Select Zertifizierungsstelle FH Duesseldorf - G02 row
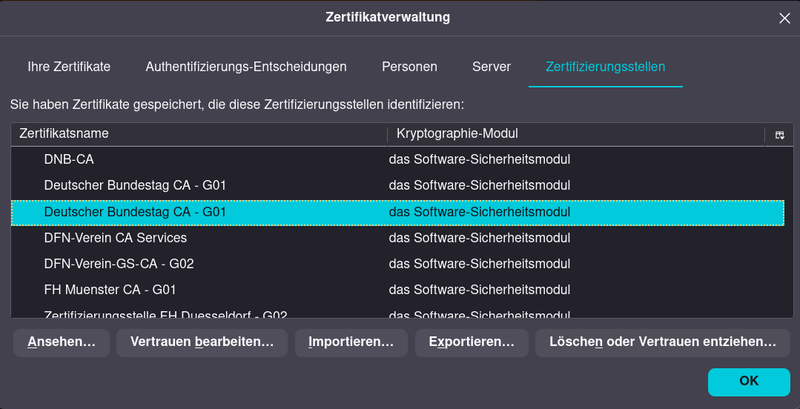 (x=397, y=312)
